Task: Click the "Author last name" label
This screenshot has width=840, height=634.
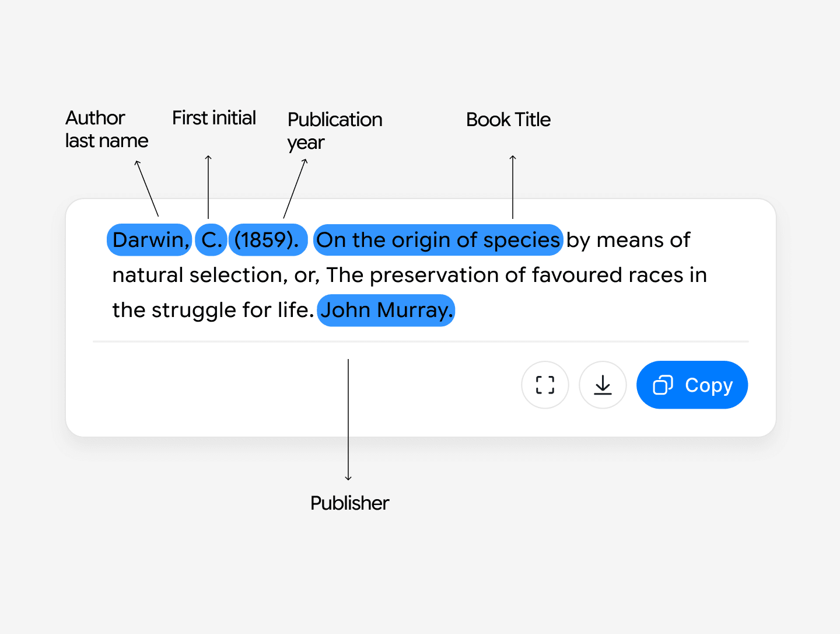Action: pos(106,129)
